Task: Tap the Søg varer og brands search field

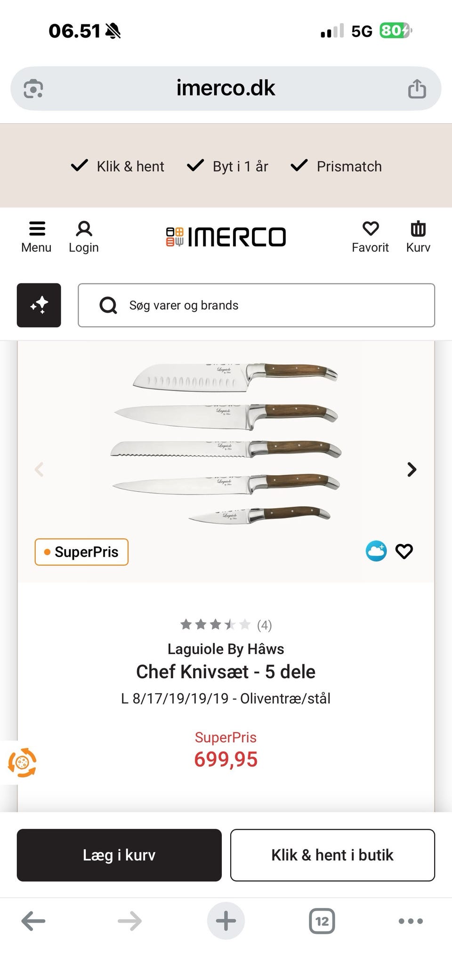Action: 257,305
